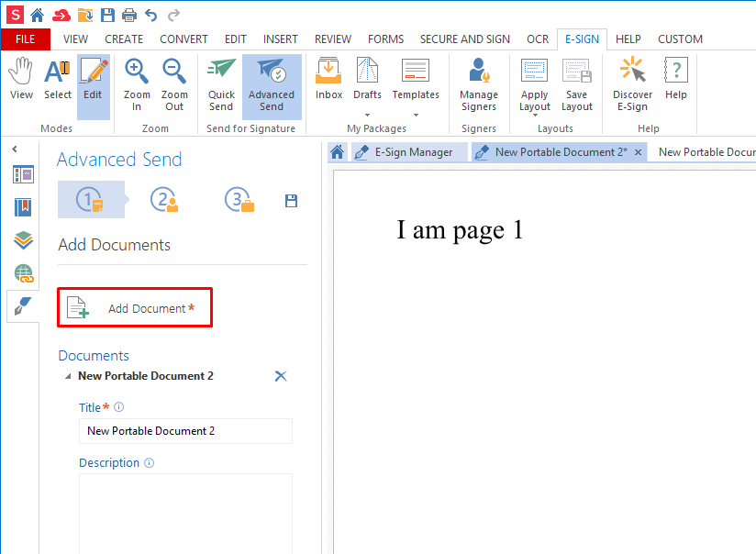Click the save package floppy icon
The image size is (756, 554).
[292, 201]
